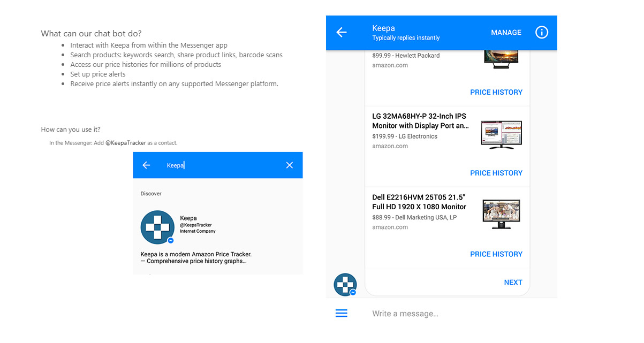Viewport: 644px width, 343px height.
Task: Open the hamburger menu beside message box
Action: coord(342,314)
